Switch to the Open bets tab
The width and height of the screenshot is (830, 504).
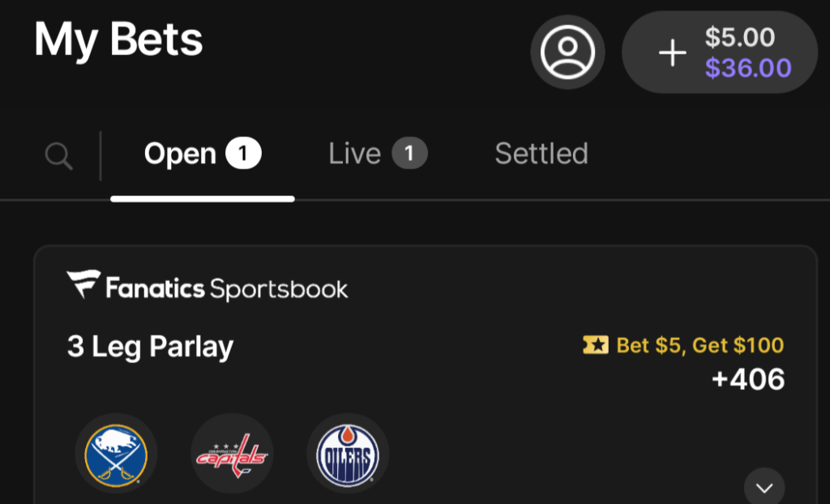tap(180, 154)
